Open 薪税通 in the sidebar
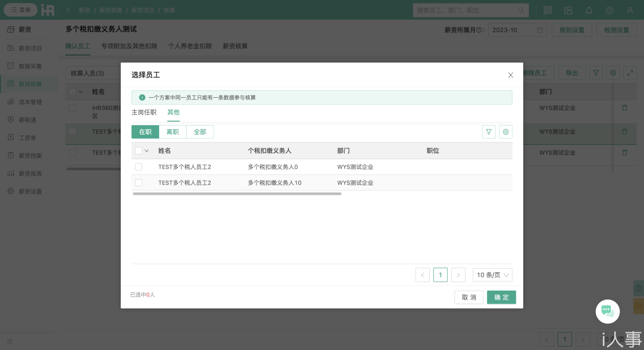The width and height of the screenshot is (644, 350). tap(29, 120)
